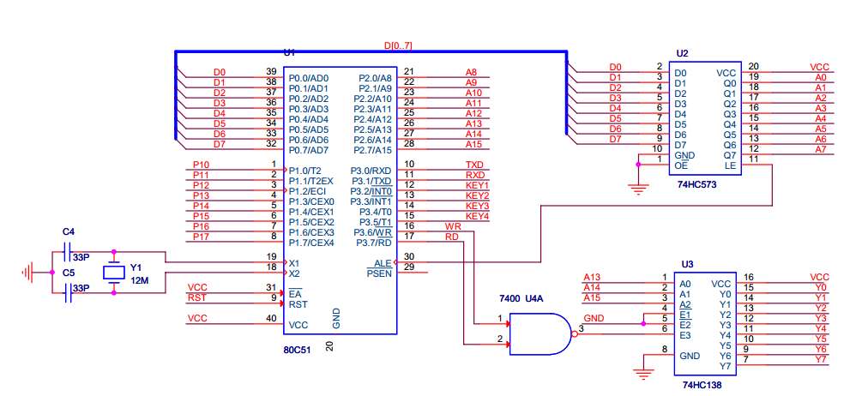Click the ground symbol left of C4/C5
868x396 pixels.
[27, 272]
